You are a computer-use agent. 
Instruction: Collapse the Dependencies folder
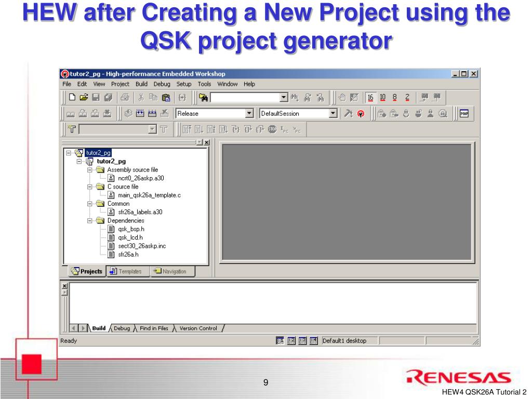pyautogui.click(x=89, y=220)
